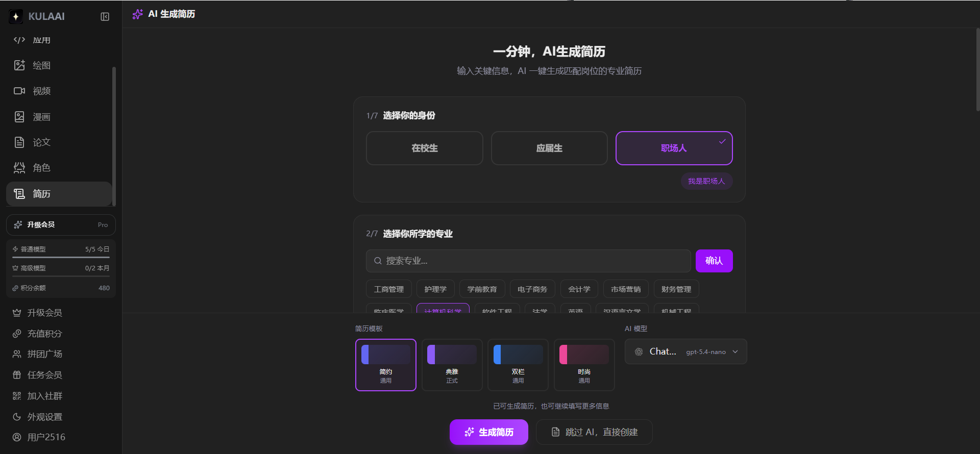Select the pink 时尚 template thumbnail

click(x=584, y=365)
